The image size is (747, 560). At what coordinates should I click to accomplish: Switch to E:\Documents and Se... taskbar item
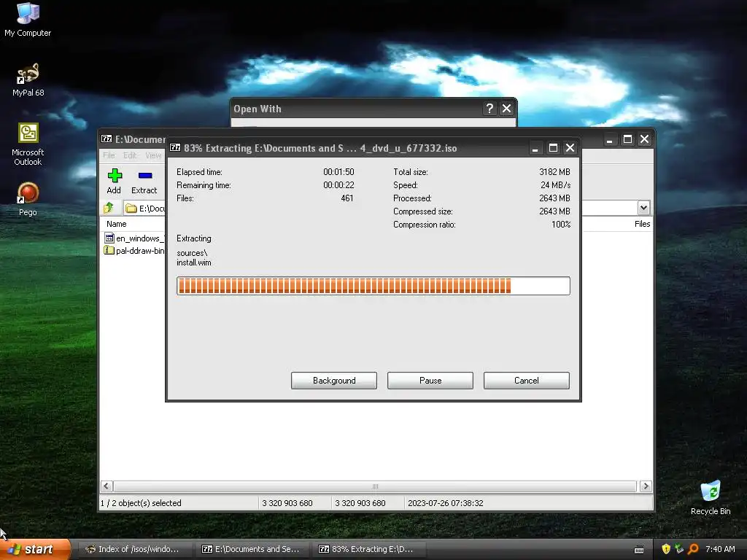click(251, 549)
